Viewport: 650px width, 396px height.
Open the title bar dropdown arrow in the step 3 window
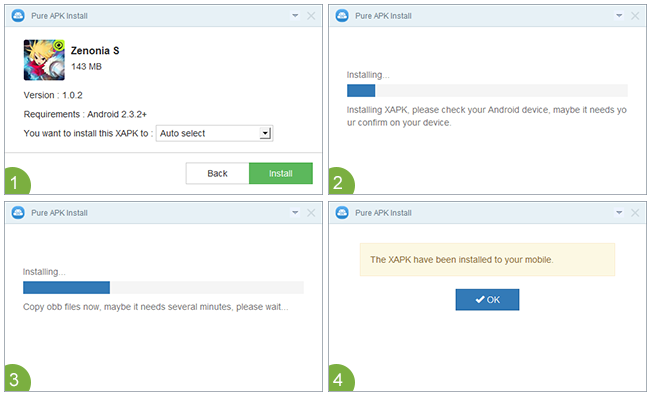[x=295, y=213]
